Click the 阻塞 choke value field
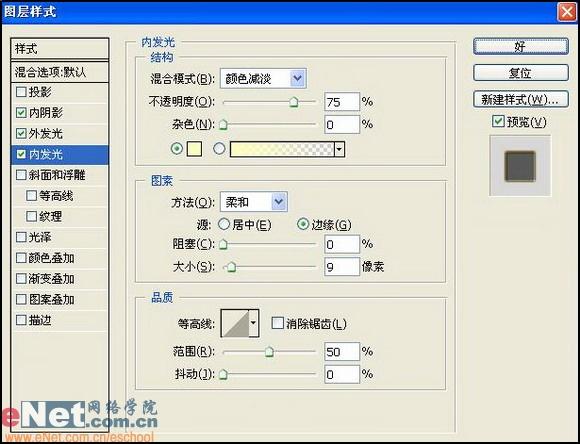 pos(342,244)
